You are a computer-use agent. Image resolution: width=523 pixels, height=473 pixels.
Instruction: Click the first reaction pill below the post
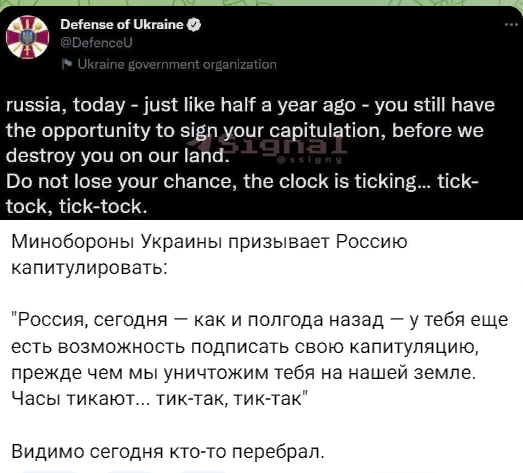point(50,471)
